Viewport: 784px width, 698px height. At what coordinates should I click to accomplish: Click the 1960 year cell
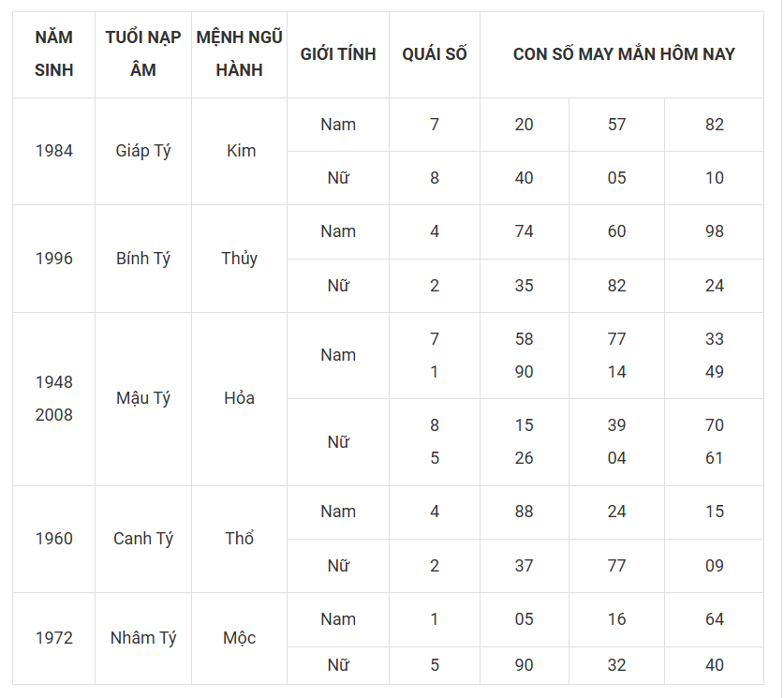(x=54, y=539)
